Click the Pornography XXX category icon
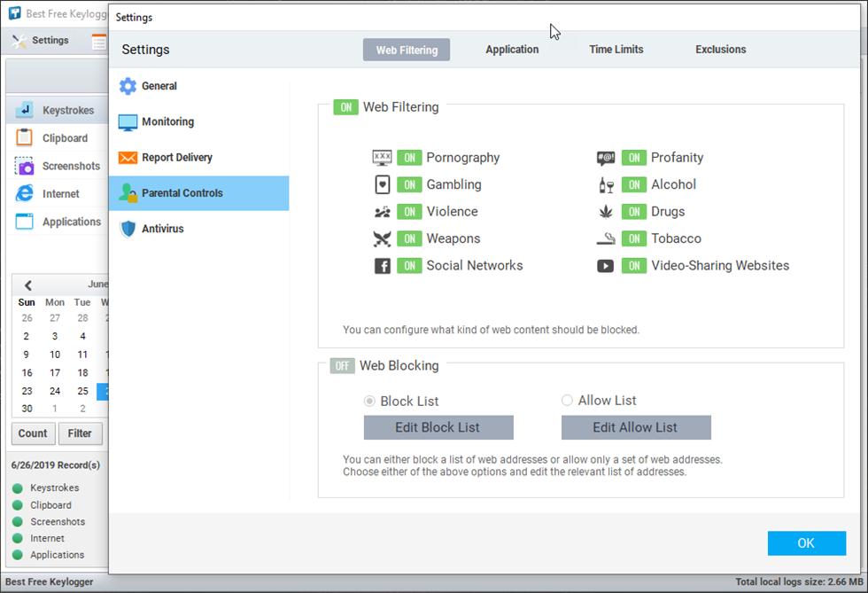This screenshot has width=868, height=593. (382, 158)
